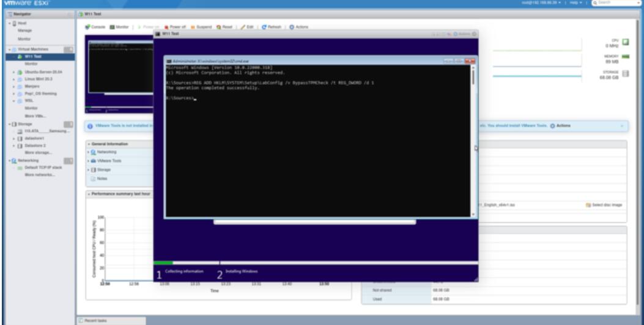Power off the W11 Test VM
Screen dimensions: 644x325
coord(175,27)
